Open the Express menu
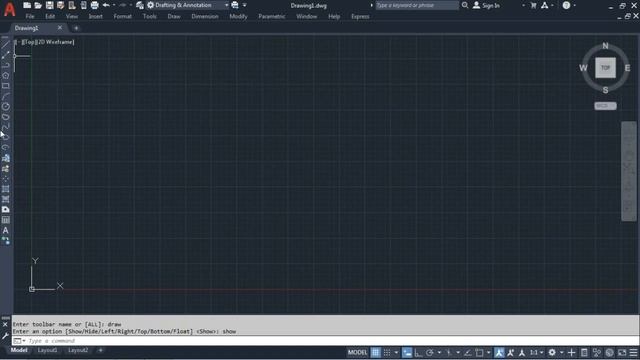640x360 pixels. tap(360, 17)
